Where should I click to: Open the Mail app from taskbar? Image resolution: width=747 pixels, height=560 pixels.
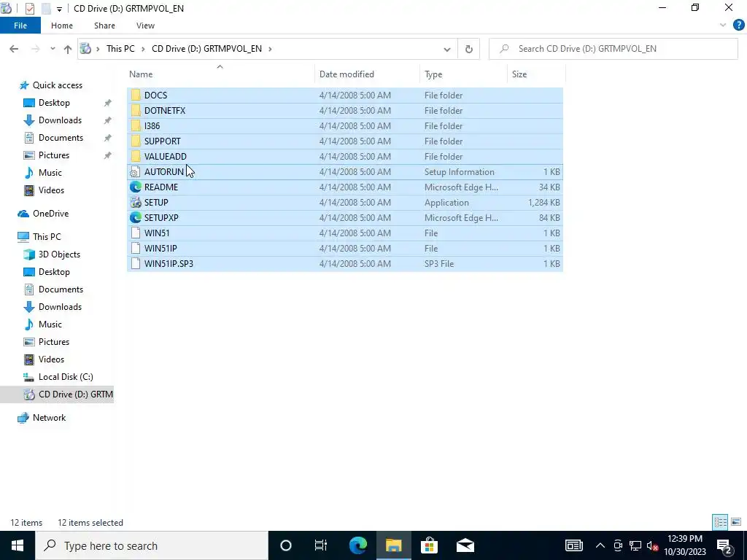click(465, 545)
